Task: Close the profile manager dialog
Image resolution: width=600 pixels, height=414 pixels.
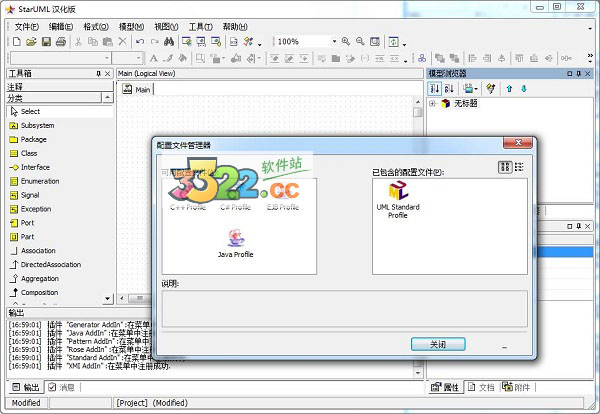Action: tap(518, 143)
